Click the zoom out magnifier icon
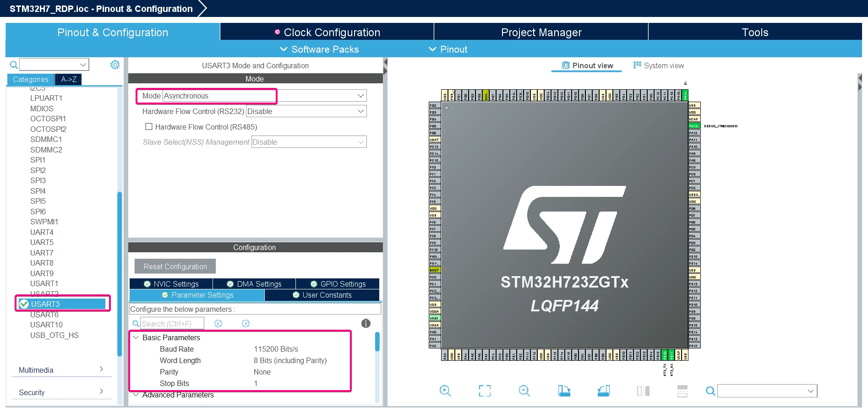868x413 pixels. click(524, 391)
